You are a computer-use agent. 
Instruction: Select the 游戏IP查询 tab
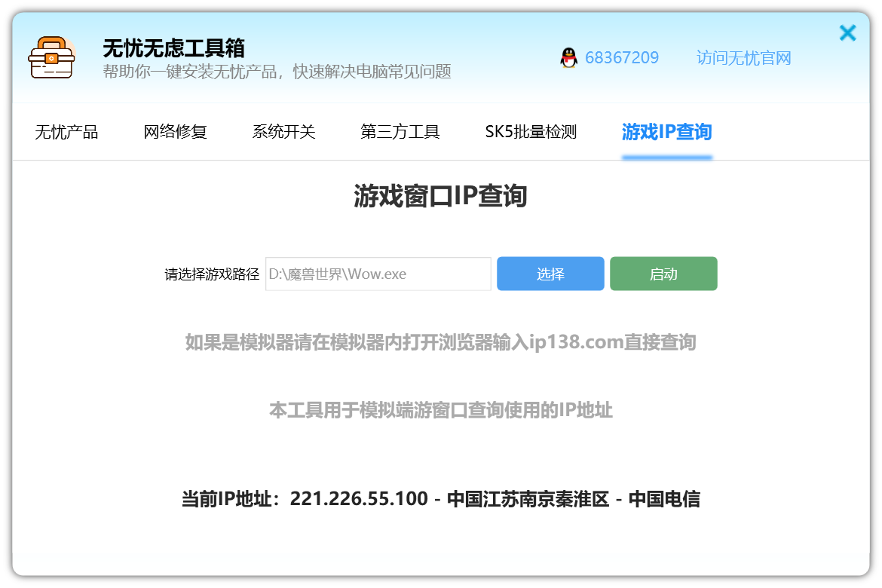666,132
